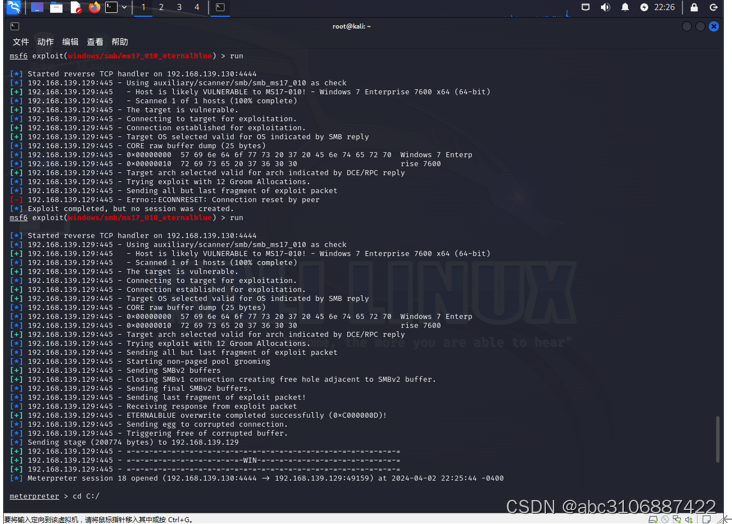Click 'Sending last fragment of exploit packet!' line

tap(158, 397)
